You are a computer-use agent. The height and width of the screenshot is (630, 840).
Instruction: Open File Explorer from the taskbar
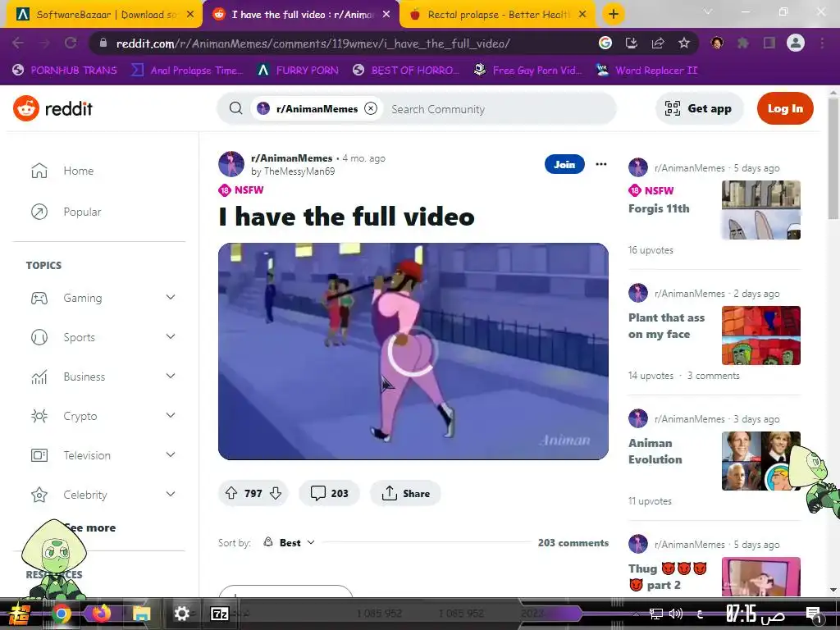tap(141, 614)
